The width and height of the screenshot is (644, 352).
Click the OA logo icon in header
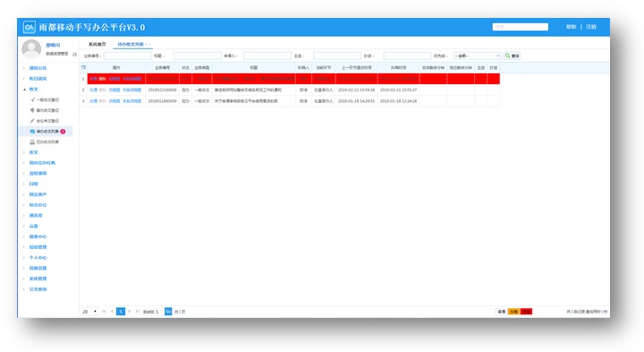(30, 27)
